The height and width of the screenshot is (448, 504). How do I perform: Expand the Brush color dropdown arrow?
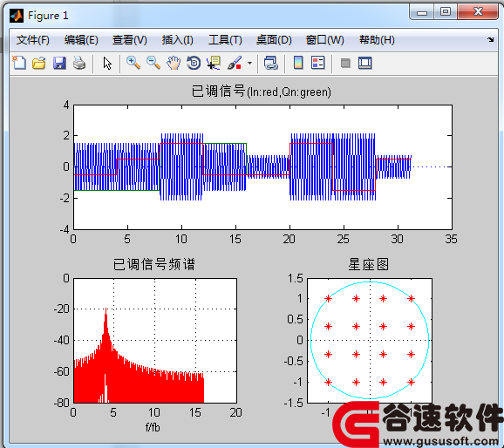click(x=249, y=64)
